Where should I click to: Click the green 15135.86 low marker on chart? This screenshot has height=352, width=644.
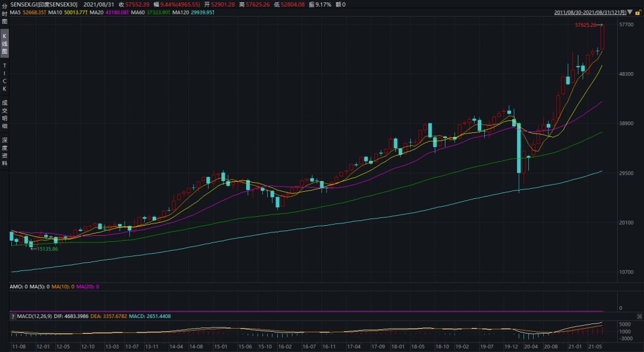[47, 249]
